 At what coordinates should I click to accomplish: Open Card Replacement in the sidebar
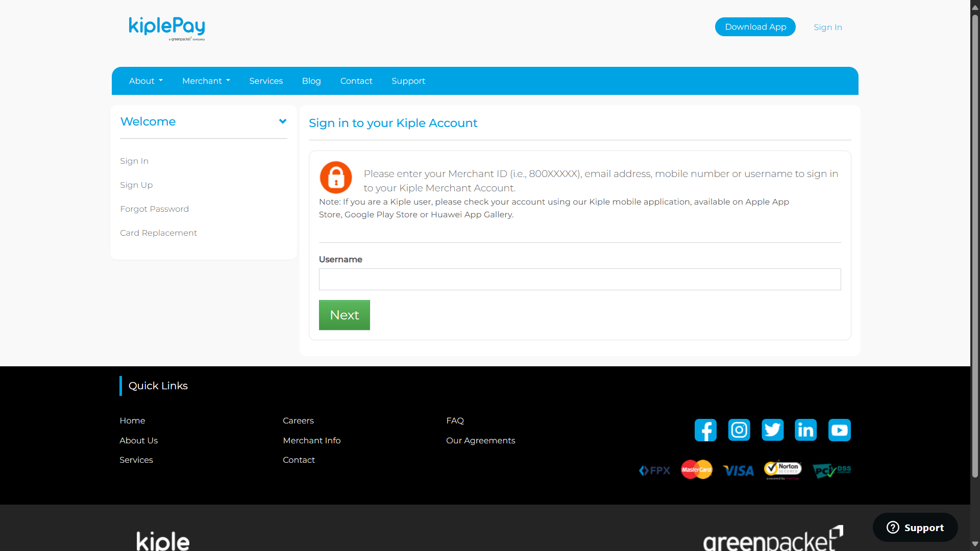[x=158, y=233]
